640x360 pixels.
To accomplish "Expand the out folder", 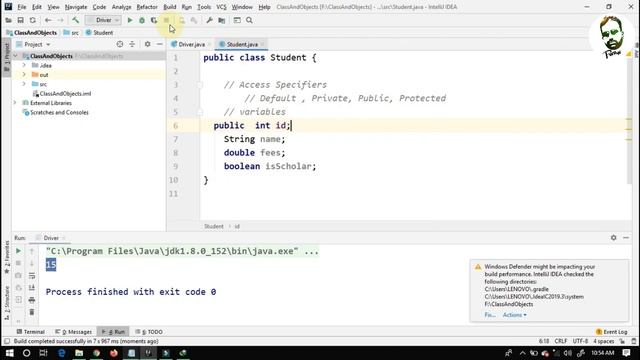I will click(24, 75).
